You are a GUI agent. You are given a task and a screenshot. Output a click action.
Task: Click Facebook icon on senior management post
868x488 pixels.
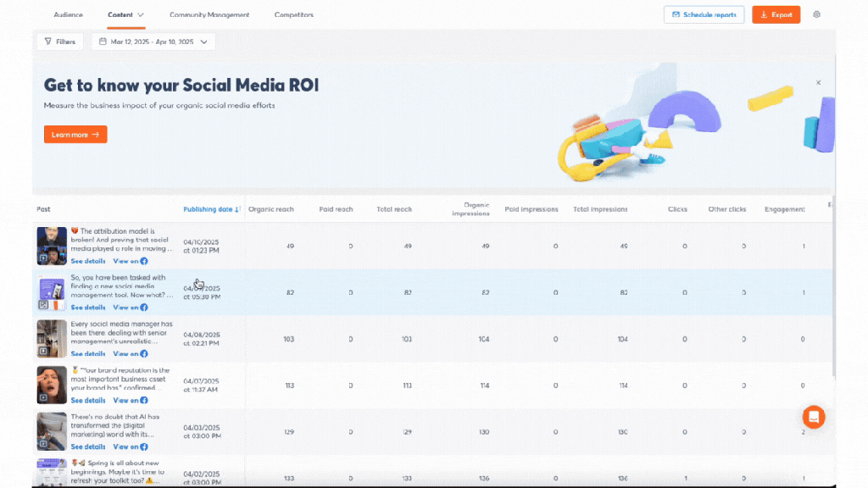[x=144, y=353]
